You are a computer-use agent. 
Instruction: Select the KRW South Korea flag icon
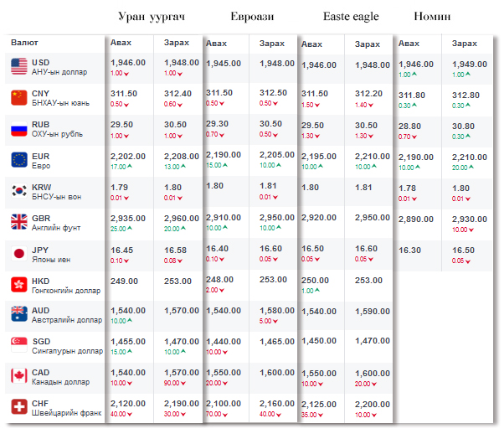point(18,191)
